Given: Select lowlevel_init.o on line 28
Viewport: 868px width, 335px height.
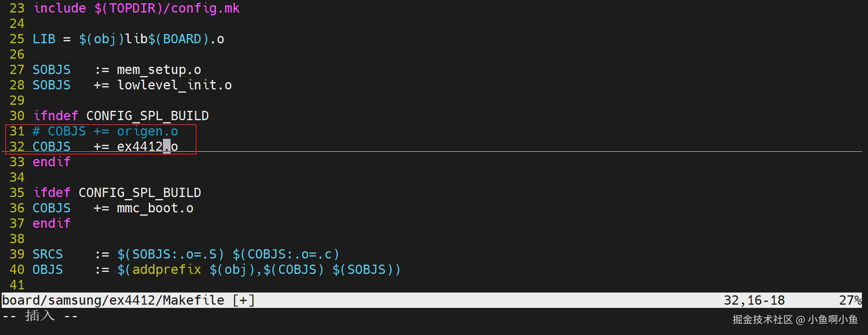Looking at the screenshot, I should tap(174, 85).
